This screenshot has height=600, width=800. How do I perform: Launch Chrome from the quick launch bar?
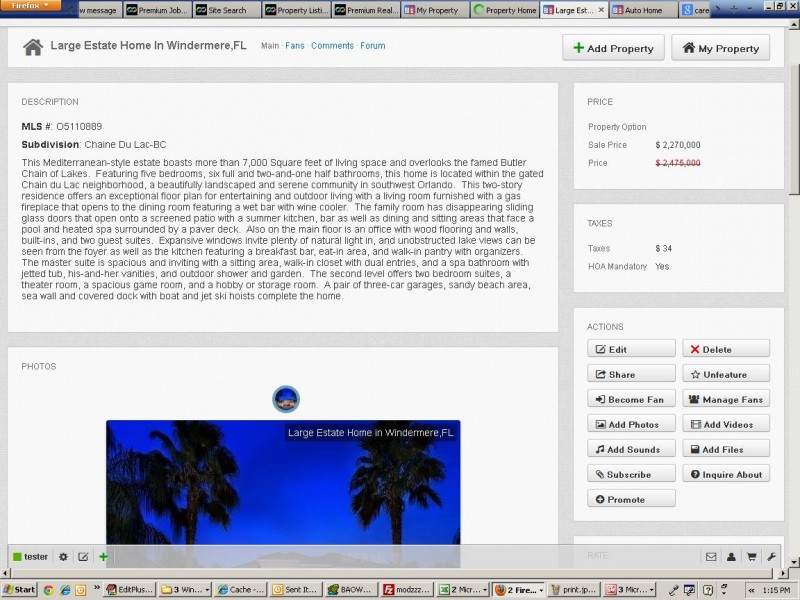point(48,590)
